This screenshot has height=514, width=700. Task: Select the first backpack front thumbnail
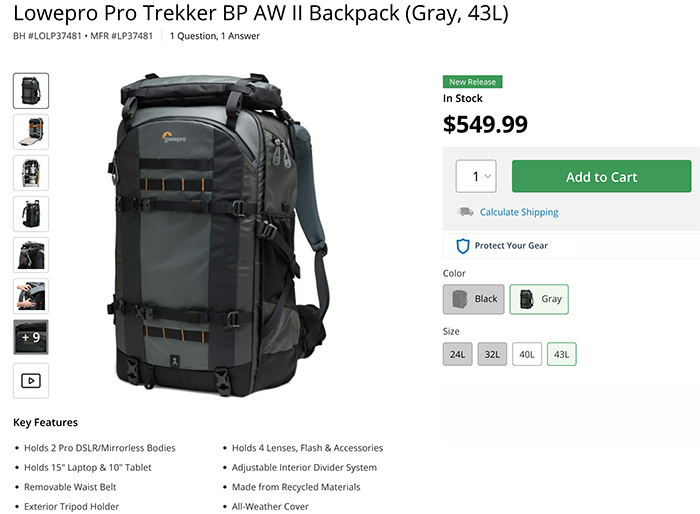[x=31, y=91]
